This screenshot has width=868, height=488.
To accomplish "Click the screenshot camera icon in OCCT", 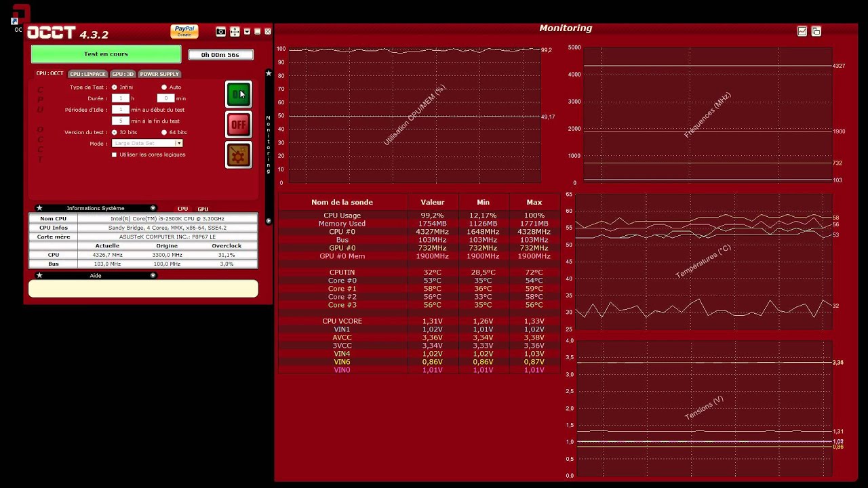I will [x=220, y=32].
